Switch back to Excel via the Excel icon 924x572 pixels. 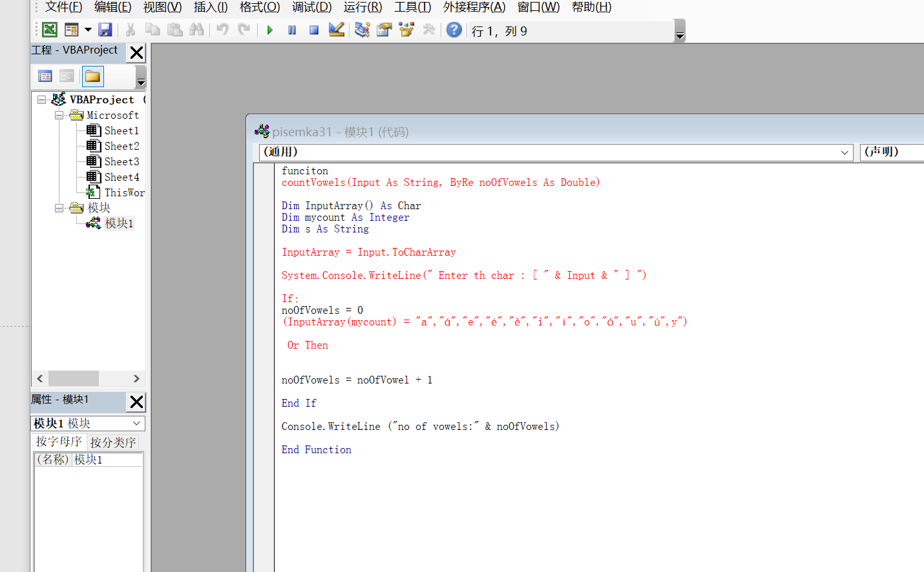(x=48, y=30)
